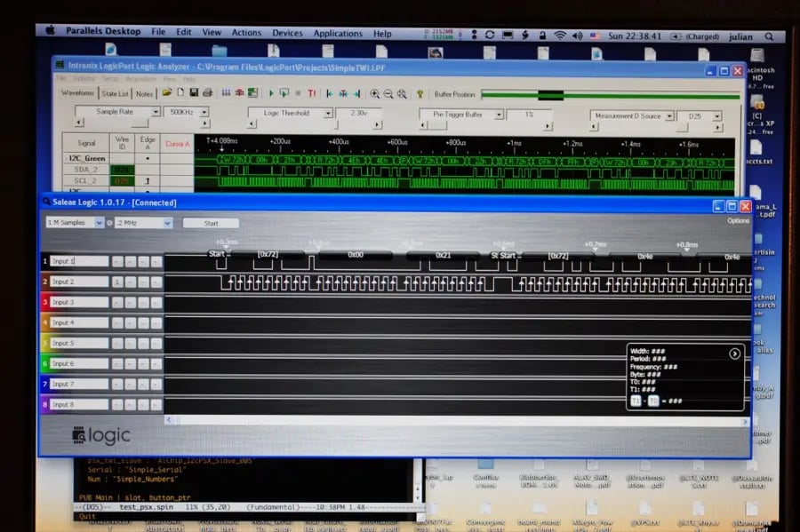Click the T1 marker badge in measurements box
Screen dimensions: 800x532
(x=636, y=401)
